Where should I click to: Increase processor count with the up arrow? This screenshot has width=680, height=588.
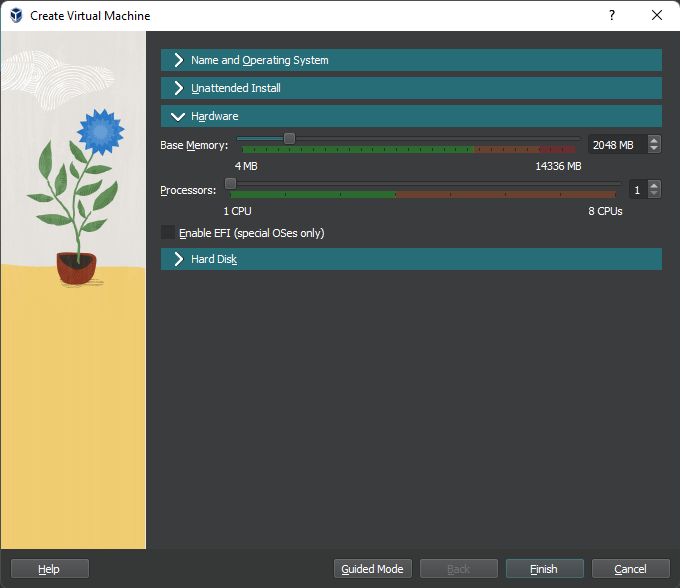[654, 185]
